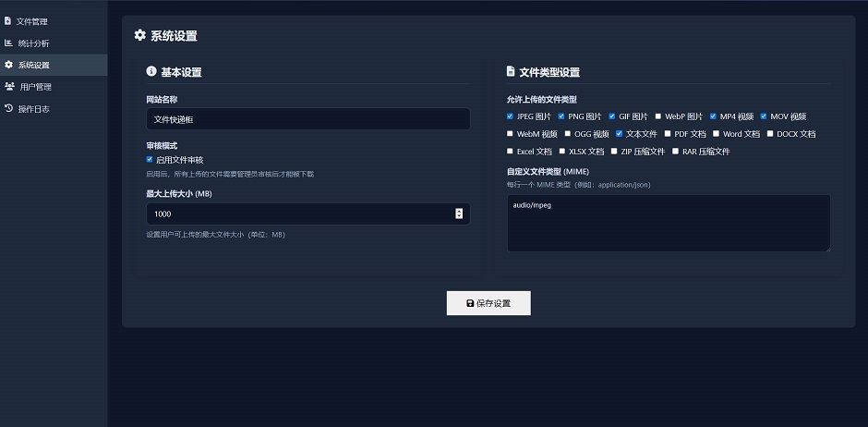Enable the PDF 文档 checkbox
Viewport: 868px width, 427px height.
[x=668, y=133]
